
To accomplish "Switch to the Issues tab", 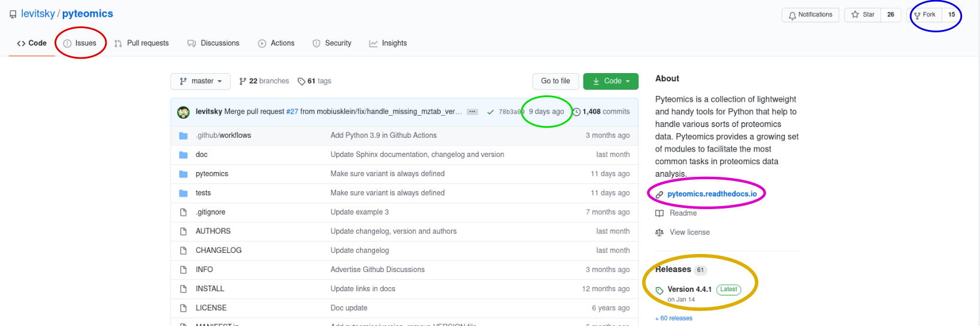I will [x=80, y=43].
